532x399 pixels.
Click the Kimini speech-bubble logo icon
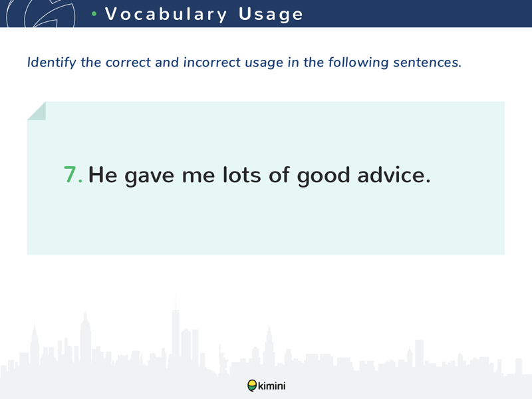coord(251,386)
